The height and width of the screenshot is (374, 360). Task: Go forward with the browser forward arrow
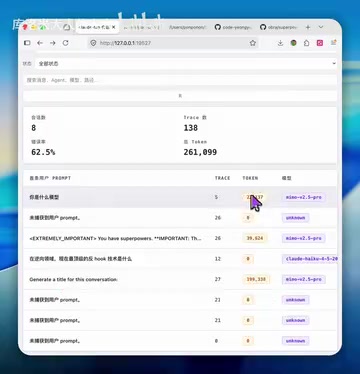click(53, 43)
